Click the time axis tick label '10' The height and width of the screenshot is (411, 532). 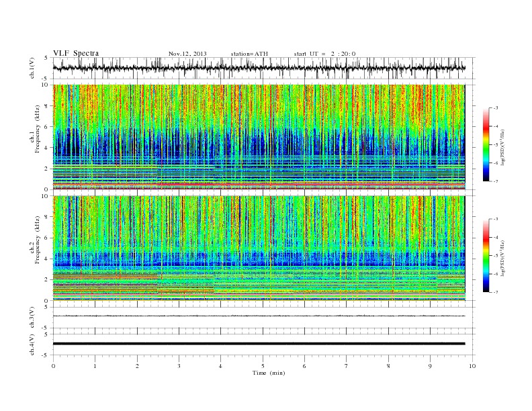[x=472, y=366]
